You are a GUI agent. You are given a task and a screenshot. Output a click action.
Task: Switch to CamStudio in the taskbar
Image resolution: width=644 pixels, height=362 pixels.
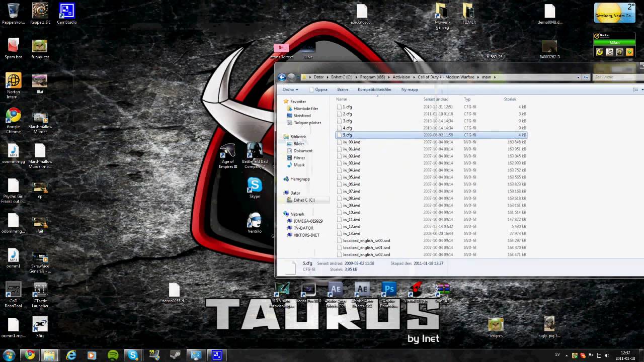[217, 355]
